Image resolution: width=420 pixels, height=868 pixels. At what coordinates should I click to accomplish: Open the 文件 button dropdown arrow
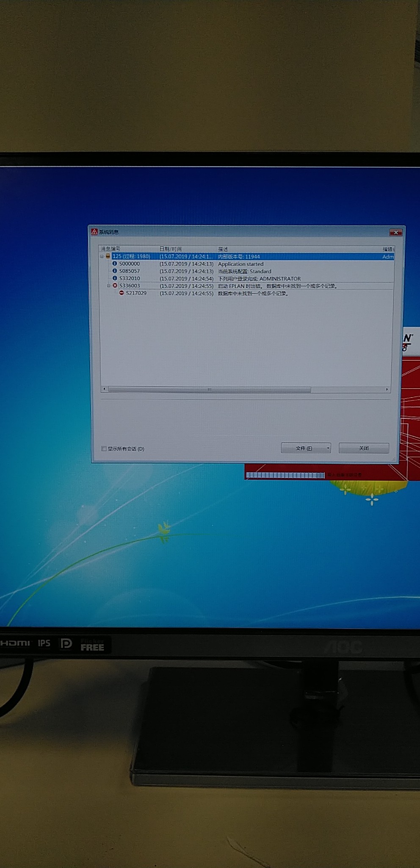(x=328, y=448)
